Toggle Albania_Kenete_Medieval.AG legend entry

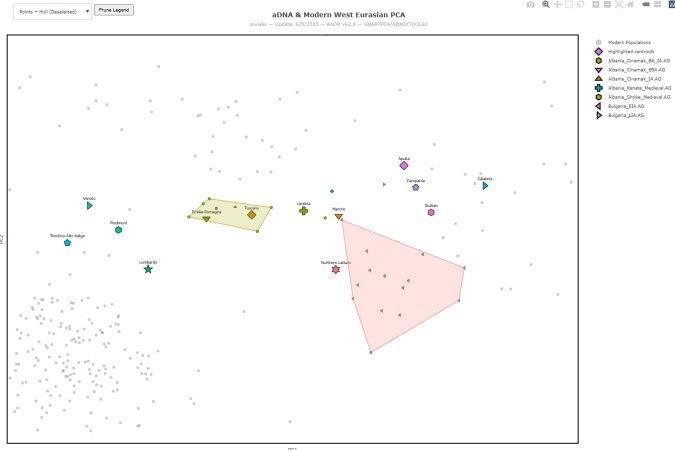[633, 88]
